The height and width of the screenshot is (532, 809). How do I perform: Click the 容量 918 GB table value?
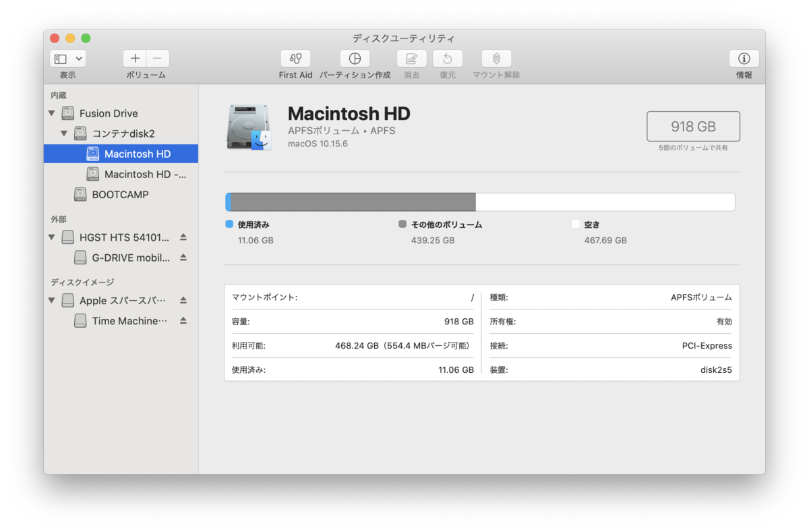pos(458,322)
